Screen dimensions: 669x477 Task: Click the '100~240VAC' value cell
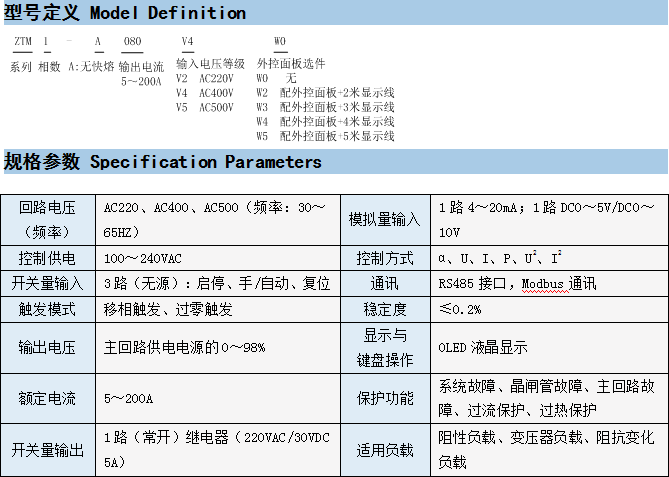tap(218, 258)
